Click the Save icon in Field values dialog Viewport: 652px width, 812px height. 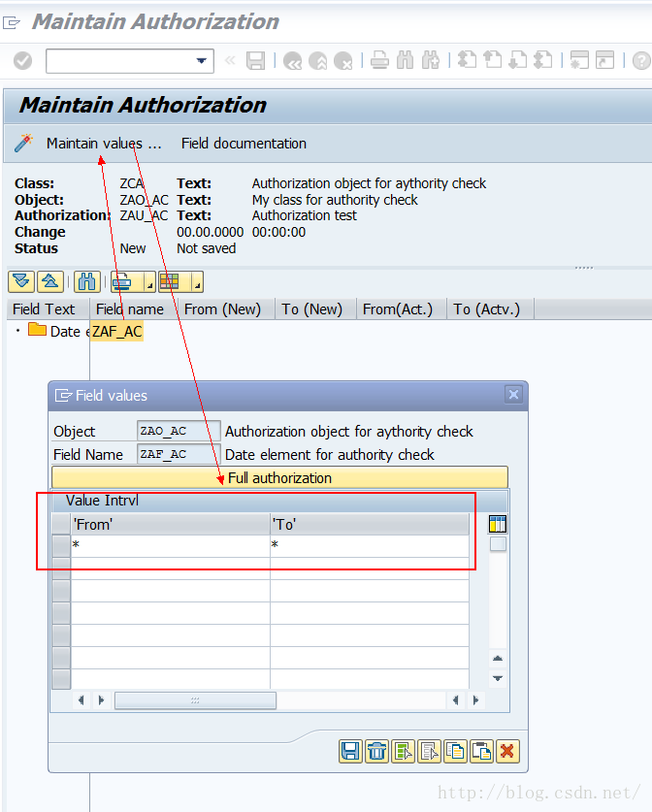click(350, 751)
